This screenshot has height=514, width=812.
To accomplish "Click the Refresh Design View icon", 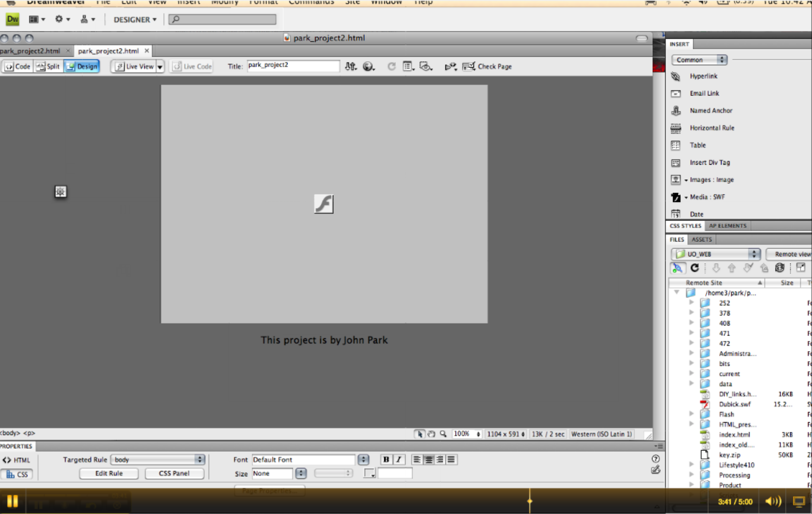I will [391, 66].
